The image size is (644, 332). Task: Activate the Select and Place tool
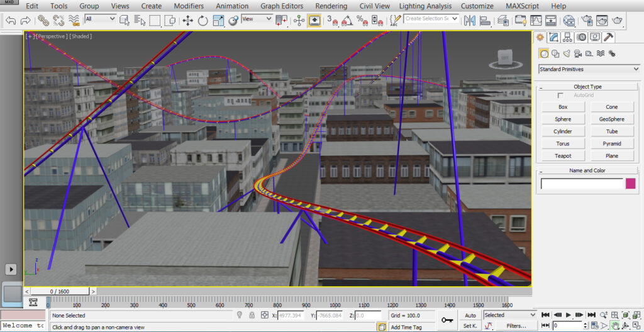[233, 20]
